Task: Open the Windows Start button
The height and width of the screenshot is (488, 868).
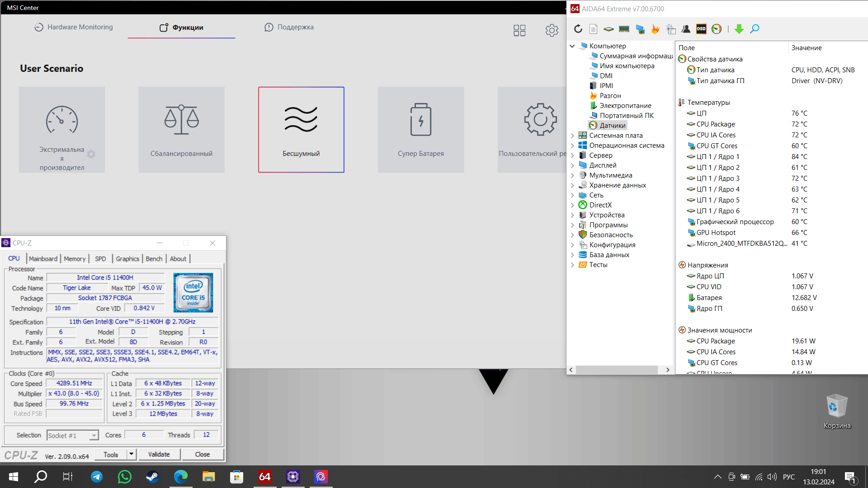Action: click(14, 477)
